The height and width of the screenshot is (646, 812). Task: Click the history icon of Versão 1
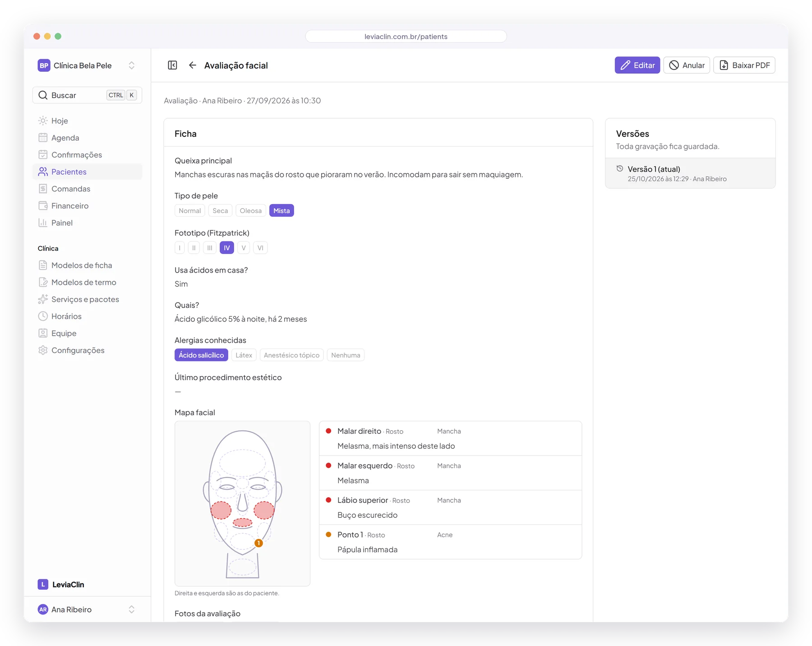pyautogui.click(x=620, y=169)
